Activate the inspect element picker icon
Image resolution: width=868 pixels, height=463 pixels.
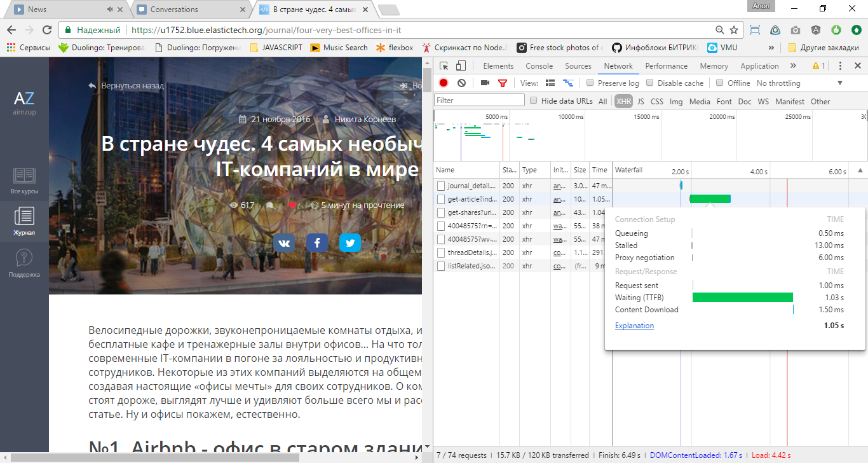click(444, 66)
